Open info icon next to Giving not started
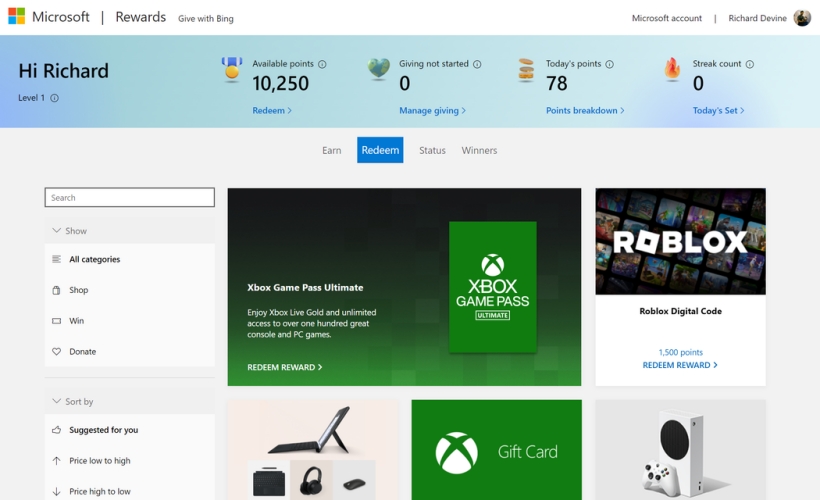Image resolution: width=820 pixels, height=500 pixels. tap(477, 64)
